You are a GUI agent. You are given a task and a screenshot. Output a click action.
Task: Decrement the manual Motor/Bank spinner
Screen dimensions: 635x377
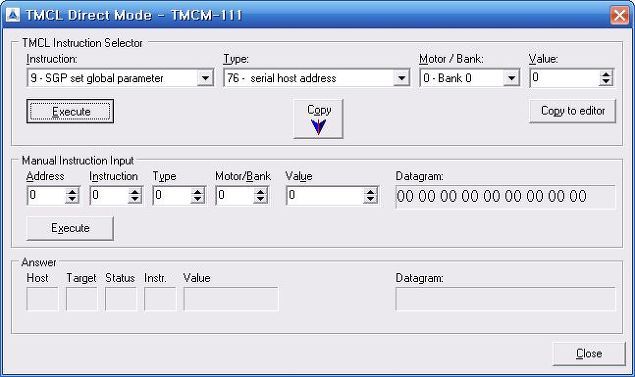point(261,200)
